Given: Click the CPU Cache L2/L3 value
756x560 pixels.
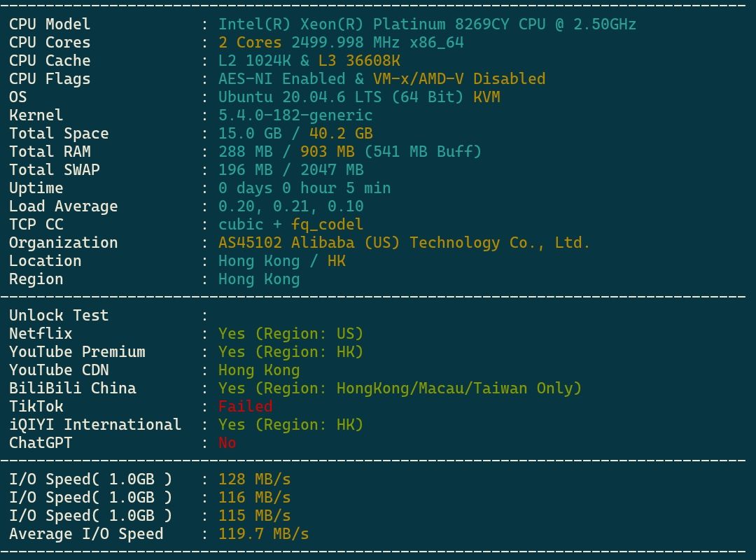Looking at the screenshot, I should (309, 61).
